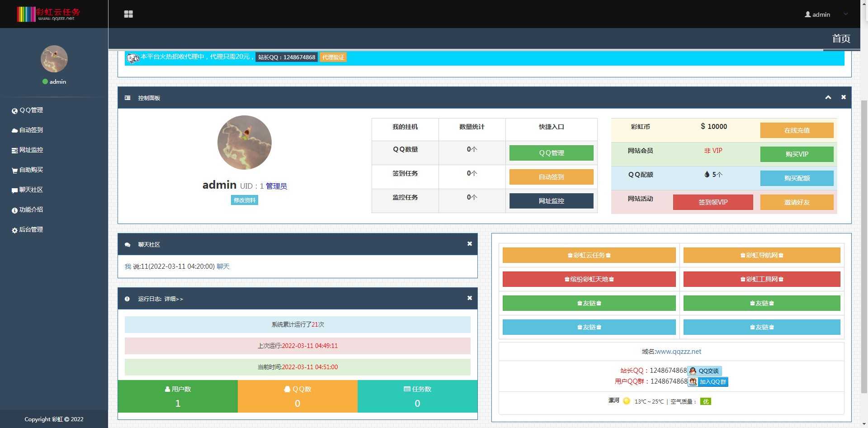The width and height of the screenshot is (868, 428).
Task: Click the sidebar admin avatar picture
Action: 54,59
